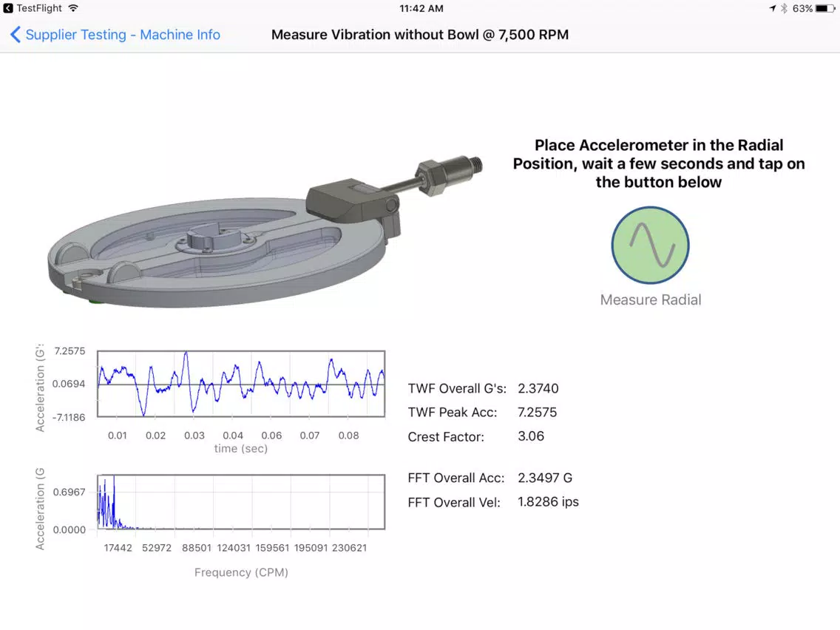Tap the time (sec) axis label

pos(240,448)
